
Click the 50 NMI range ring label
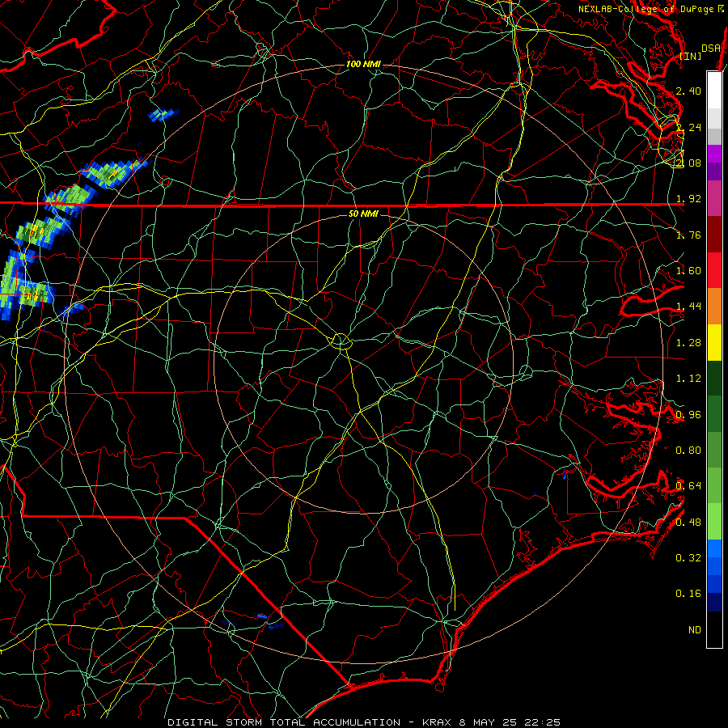[x=363, y=214]
